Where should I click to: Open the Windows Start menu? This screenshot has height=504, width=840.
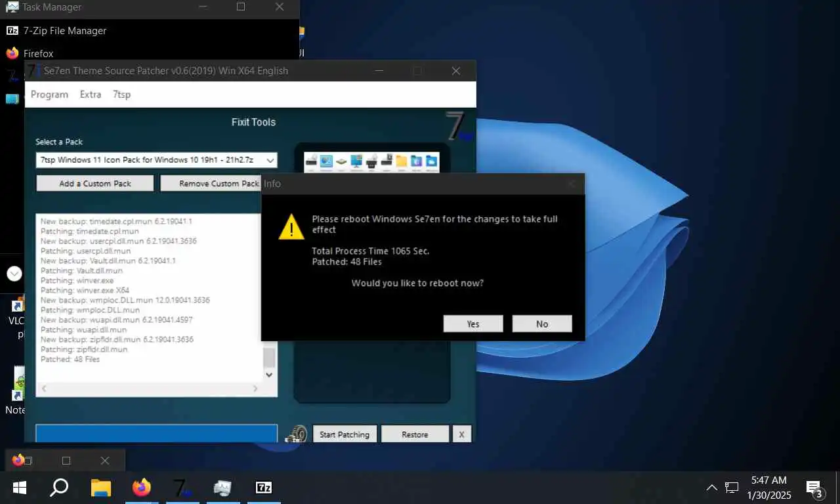point(20,488)
